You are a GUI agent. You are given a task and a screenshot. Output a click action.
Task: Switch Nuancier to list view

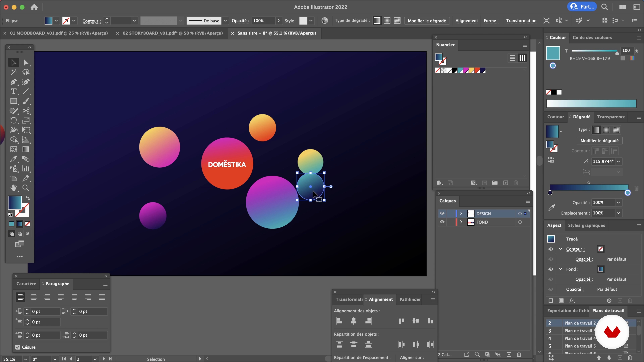click(x=512, y=58)
